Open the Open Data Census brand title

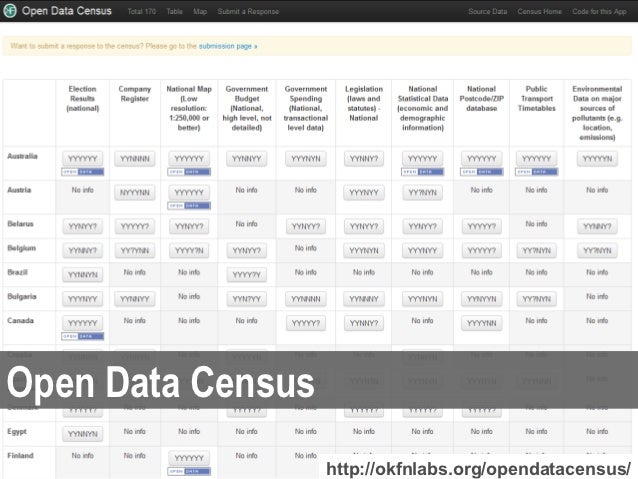click(66, 11)
